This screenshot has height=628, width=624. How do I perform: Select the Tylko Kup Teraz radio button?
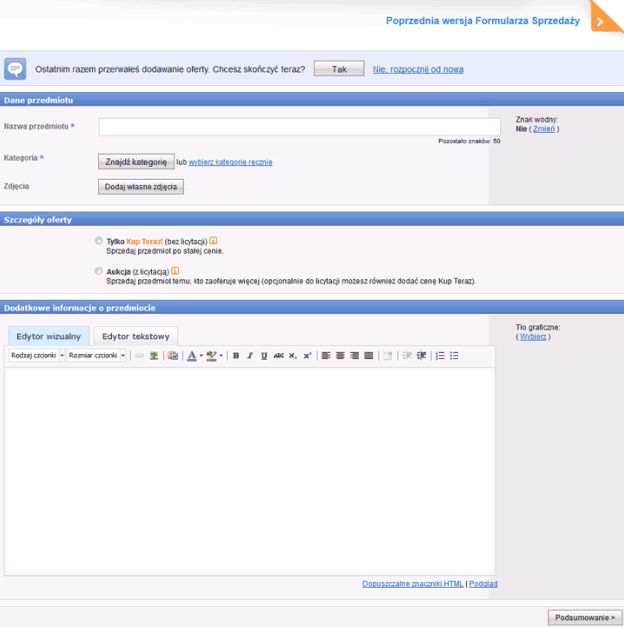tap(99, 241)
